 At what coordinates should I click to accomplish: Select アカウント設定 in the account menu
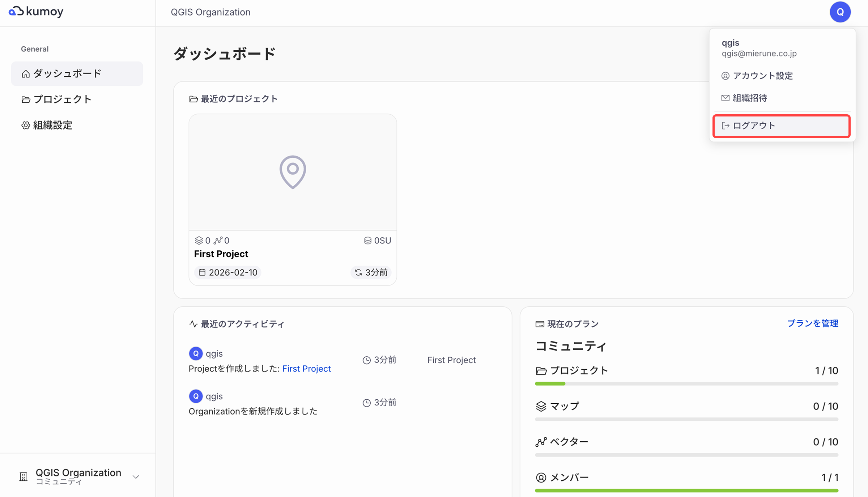click(762, 76)
